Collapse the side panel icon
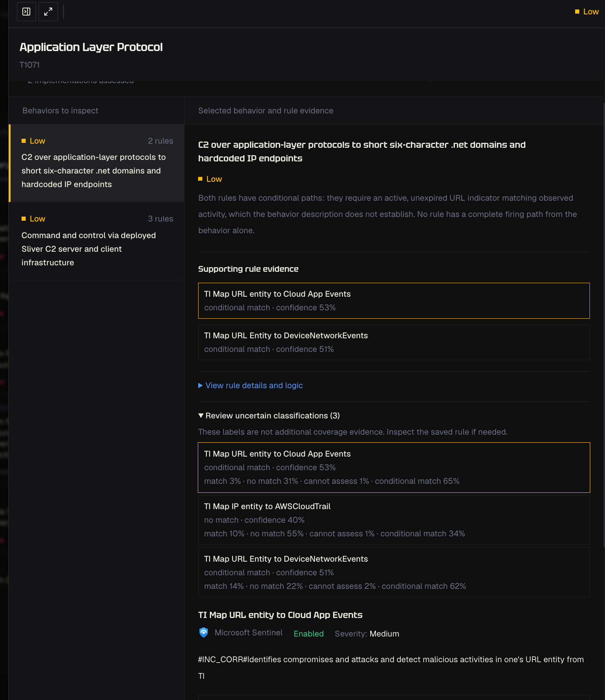Image resolution: width=605 pixels, height=700 pixels. point(26,12)
